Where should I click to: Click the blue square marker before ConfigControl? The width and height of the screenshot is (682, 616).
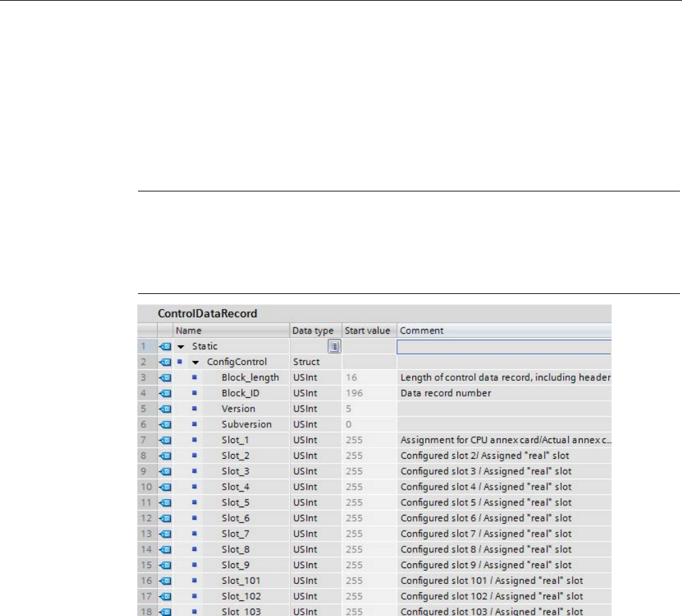180,362
